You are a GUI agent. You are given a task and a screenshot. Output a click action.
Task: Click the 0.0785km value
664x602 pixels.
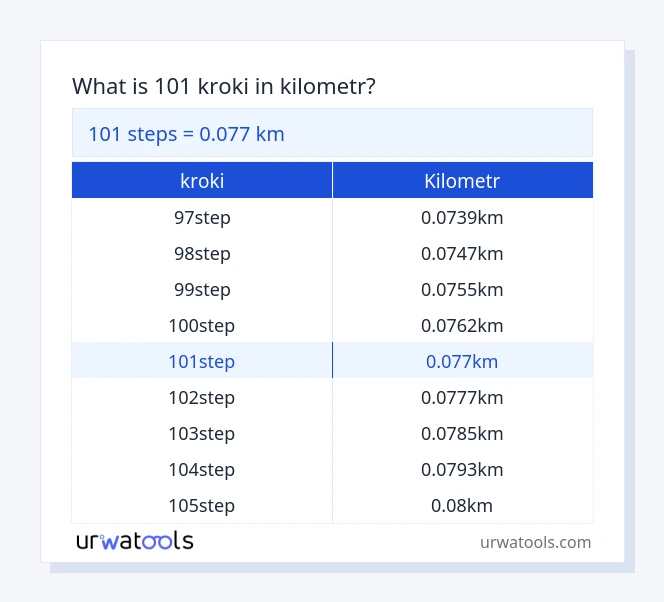coord(462,433)
